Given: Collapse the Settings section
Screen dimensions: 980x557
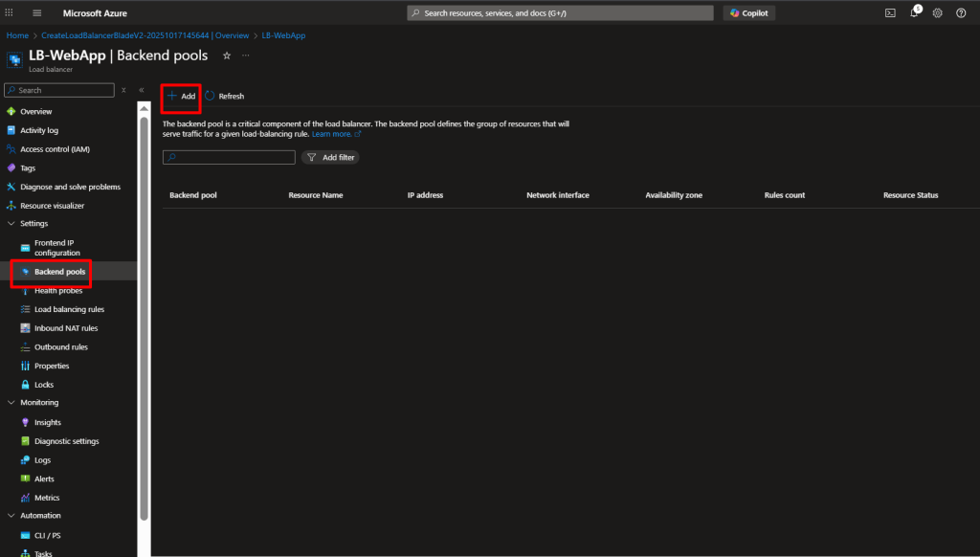Looking at the screenshot, I should (11, 224).
